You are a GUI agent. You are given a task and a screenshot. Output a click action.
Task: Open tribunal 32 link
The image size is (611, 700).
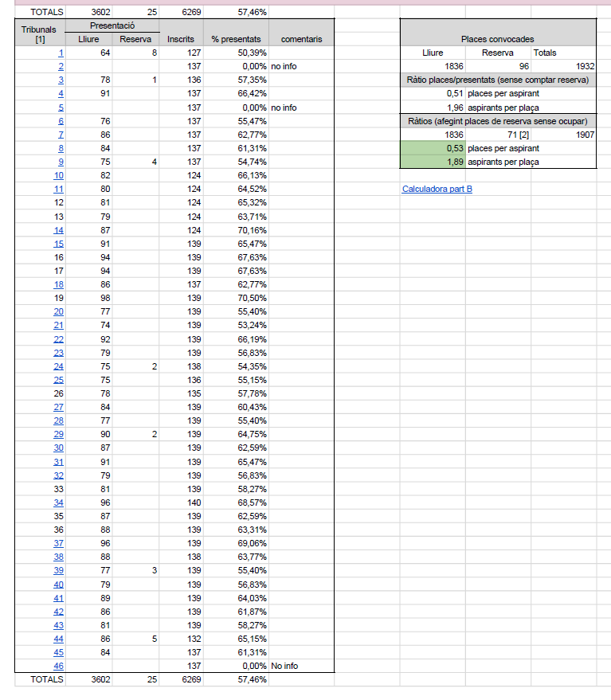click(x=58, y=475)
